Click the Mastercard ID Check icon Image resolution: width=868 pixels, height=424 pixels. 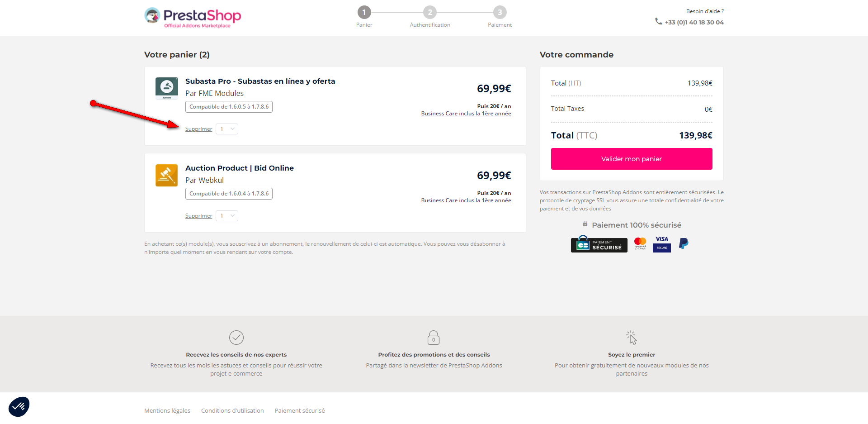640,244
